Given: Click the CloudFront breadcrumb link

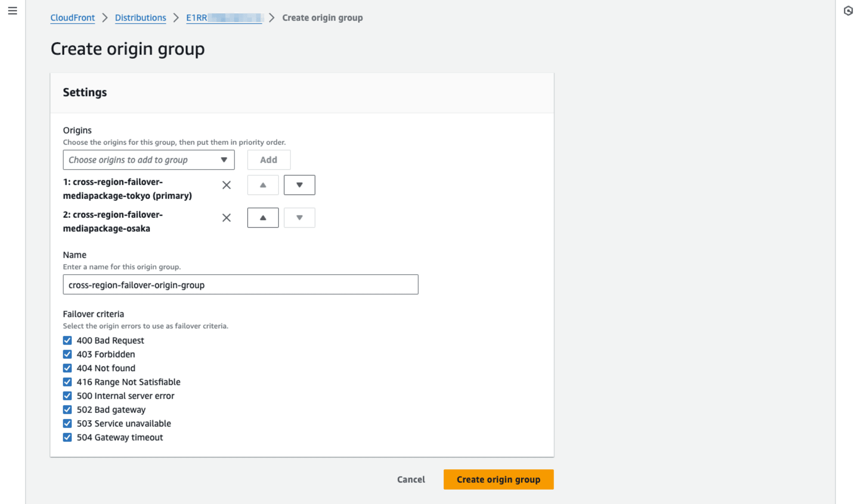Looking at the screenshot, I should [73, 17].
